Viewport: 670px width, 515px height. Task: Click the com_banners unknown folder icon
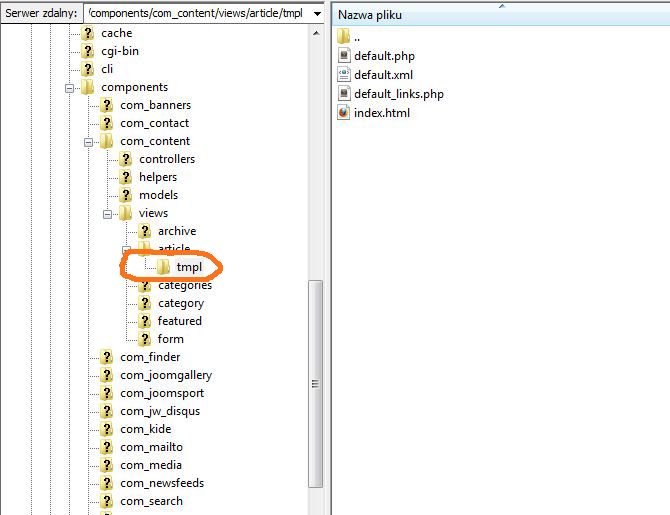tap(107, 105)
